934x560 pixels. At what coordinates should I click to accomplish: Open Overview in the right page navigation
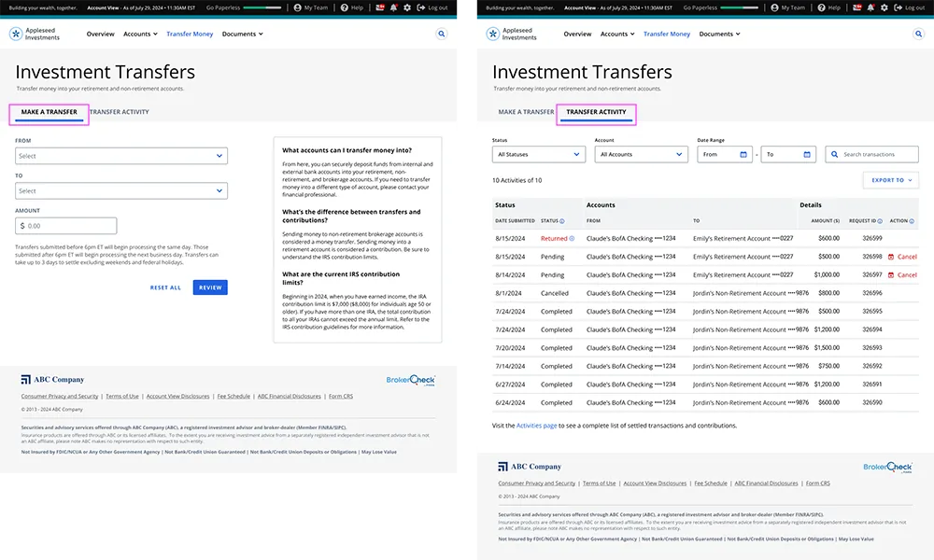tap(577, 34)
